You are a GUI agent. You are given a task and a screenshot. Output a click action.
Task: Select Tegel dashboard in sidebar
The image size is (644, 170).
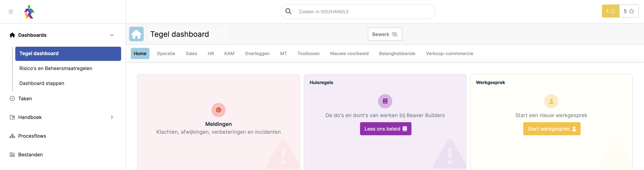coord(68,54)
